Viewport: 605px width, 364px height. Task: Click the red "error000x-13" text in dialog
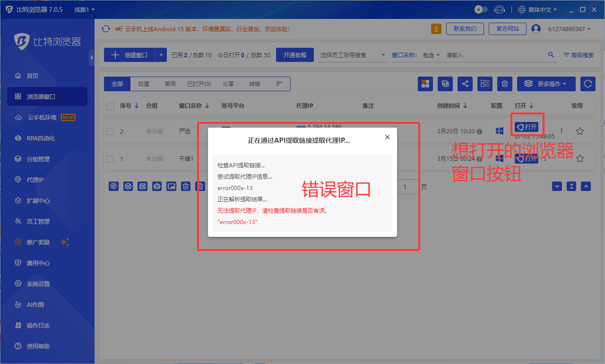pyautogui.click(x=237, y=222)
